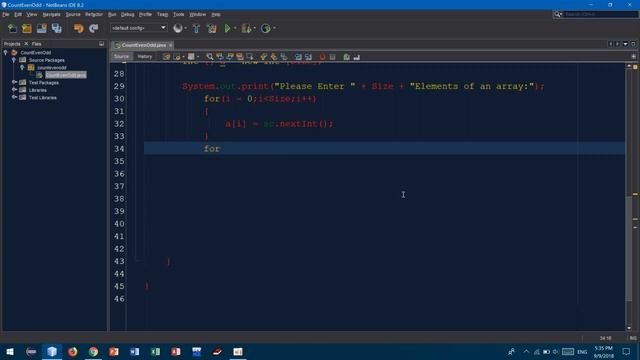This screenshot has height=360, width=640.
Task: Open the Edit menu
Action: [18, 14]
